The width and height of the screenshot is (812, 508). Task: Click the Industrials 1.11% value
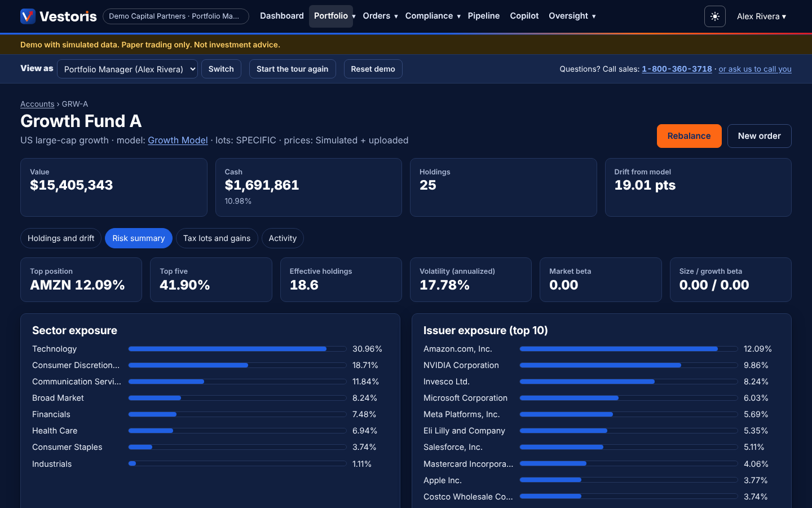point(362,464)
